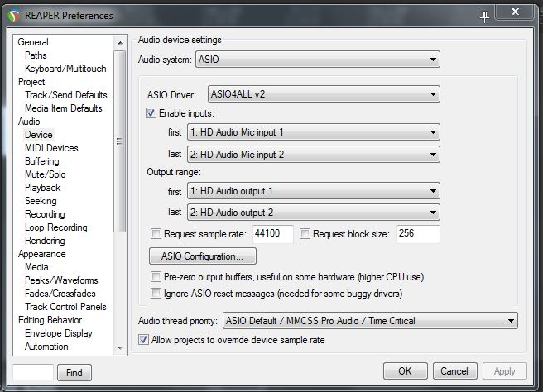
Task: Select General in the preferences tree
Action: (33, 42)
